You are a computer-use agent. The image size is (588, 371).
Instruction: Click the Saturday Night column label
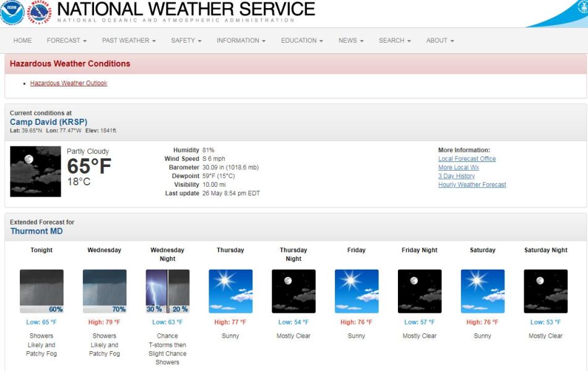pyautogui.click(x=546, y=250)
